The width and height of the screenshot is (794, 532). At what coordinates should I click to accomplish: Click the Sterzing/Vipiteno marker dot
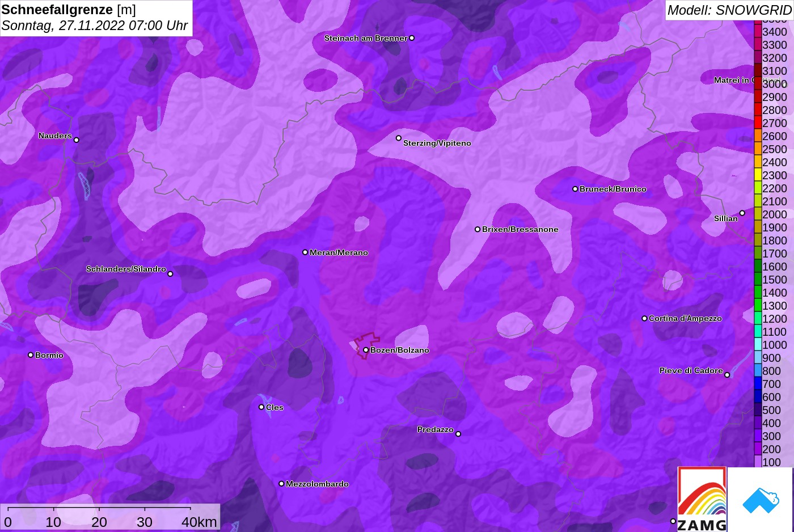tap(399, 138)
